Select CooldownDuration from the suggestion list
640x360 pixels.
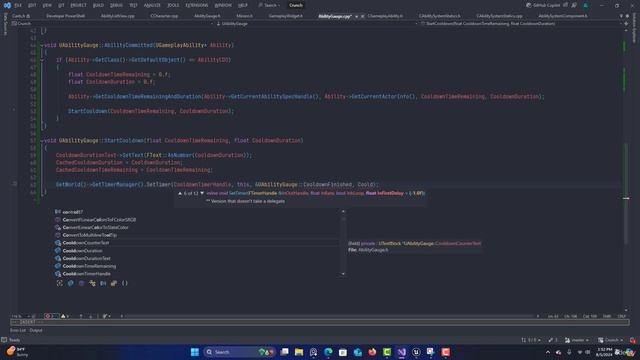coord(196,251)
